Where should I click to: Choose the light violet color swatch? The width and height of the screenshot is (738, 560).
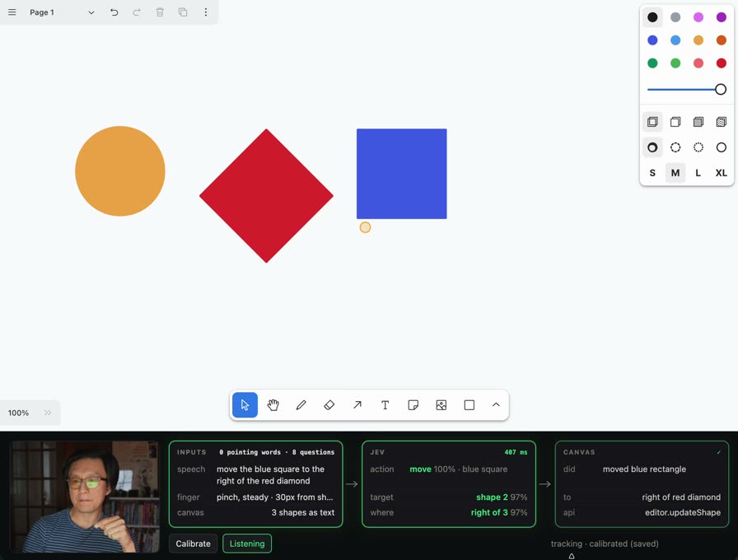tap(698, 17)
